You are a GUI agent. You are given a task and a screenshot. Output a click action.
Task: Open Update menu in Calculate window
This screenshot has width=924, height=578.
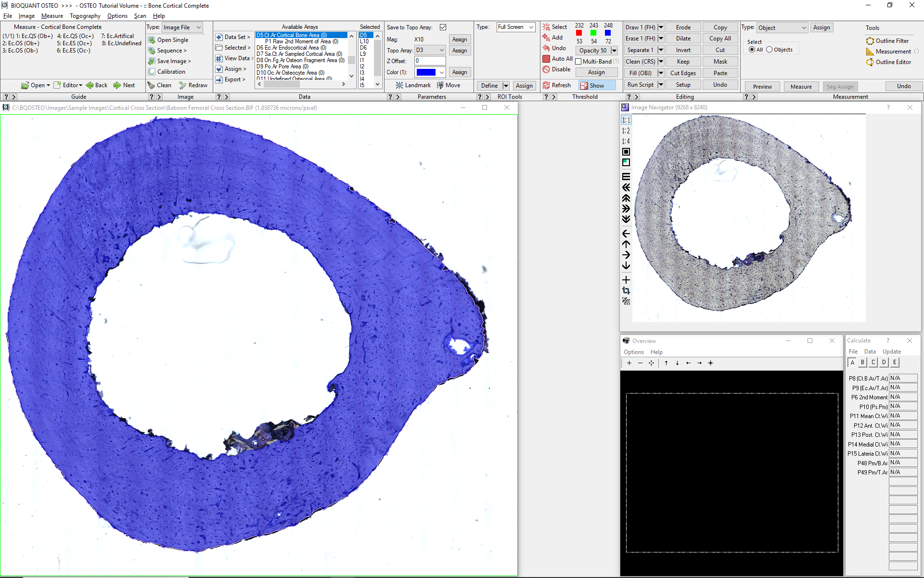[891, 352]
